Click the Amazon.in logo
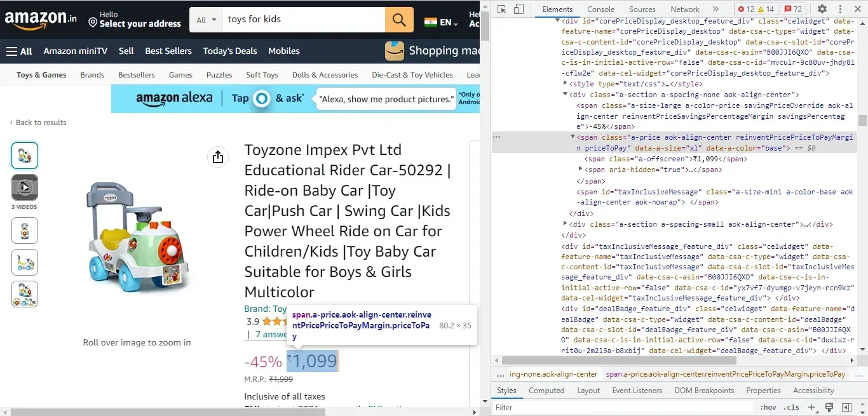The image size is (868, 416). tap(41, 19)
